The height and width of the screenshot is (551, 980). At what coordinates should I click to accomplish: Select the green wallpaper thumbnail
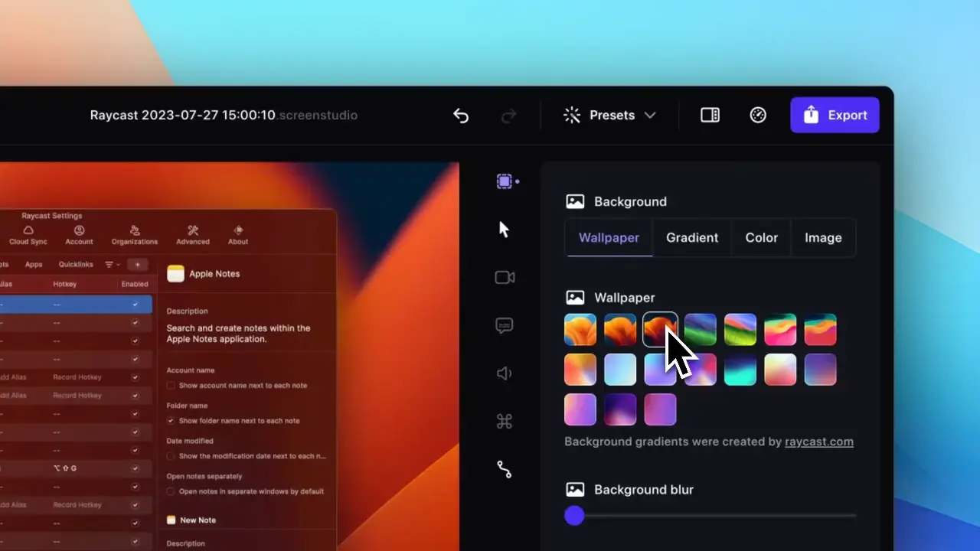[x=700, y=329]
